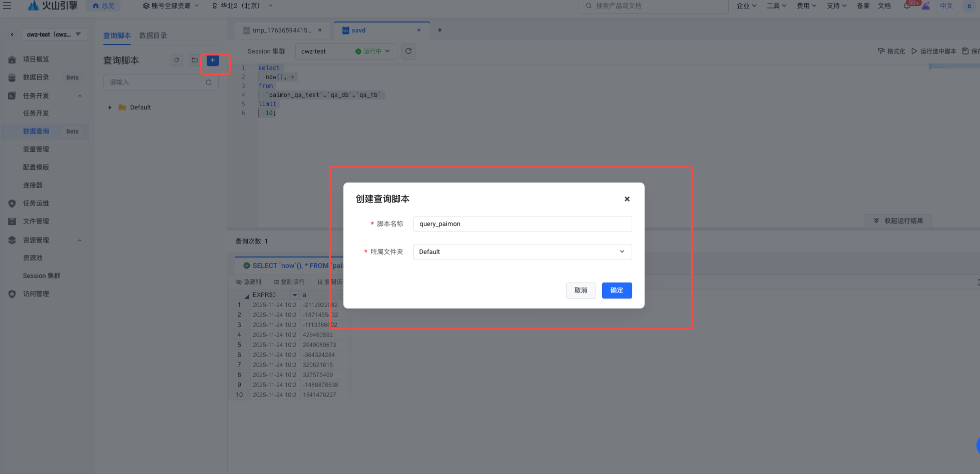Focus the 搜索产品或文档 search box
980x474 pixels.
pos(653,5)
